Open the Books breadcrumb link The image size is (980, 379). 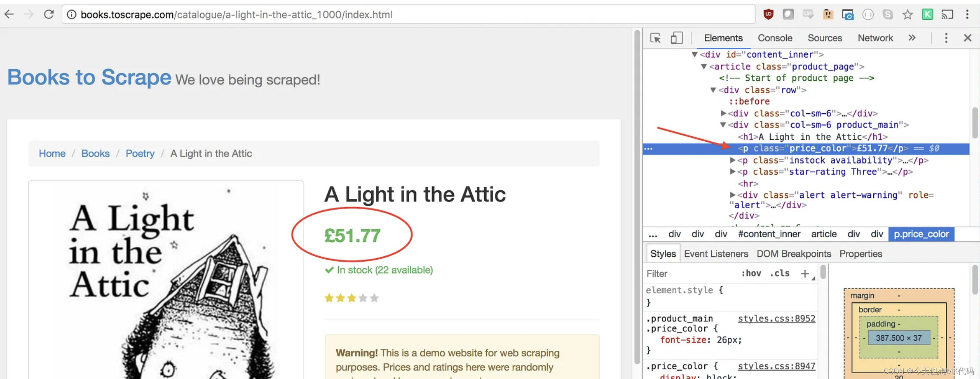pos(95,153)
